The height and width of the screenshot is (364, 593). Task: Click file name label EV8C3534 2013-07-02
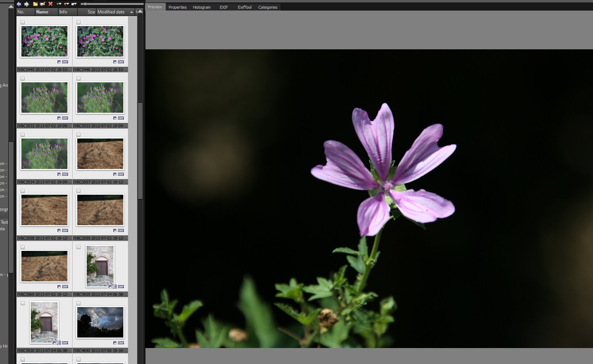point(44,182)
